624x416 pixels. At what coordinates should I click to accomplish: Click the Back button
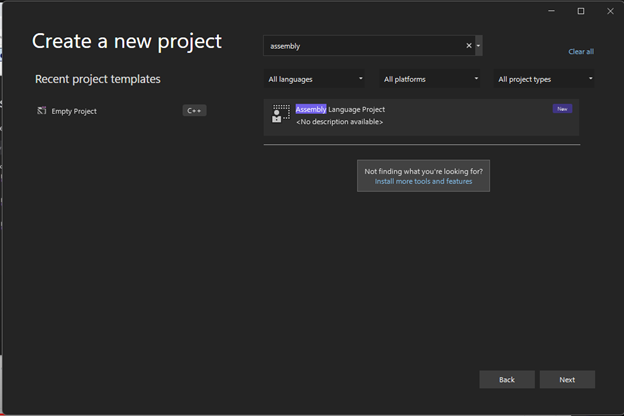click(507, 379)
